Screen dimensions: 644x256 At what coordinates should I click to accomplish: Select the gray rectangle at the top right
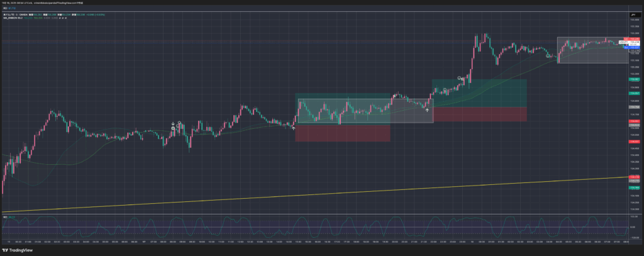(592, 50)
